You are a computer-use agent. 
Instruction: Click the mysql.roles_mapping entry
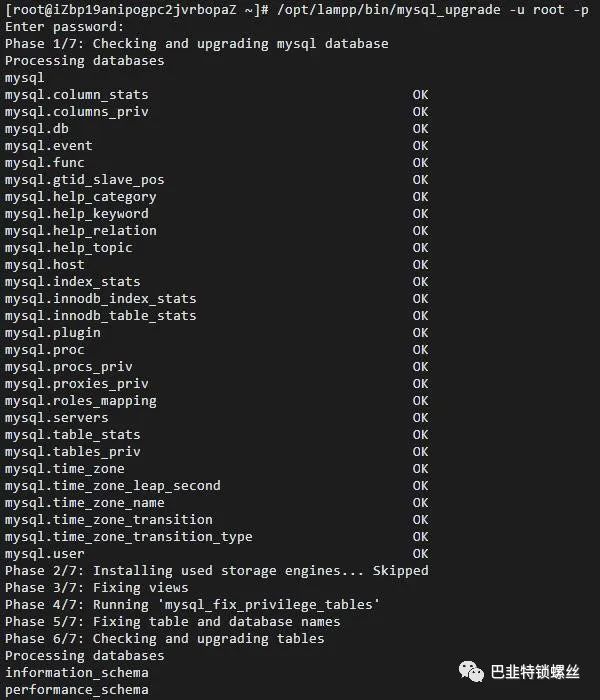click(x=80, y=401)
